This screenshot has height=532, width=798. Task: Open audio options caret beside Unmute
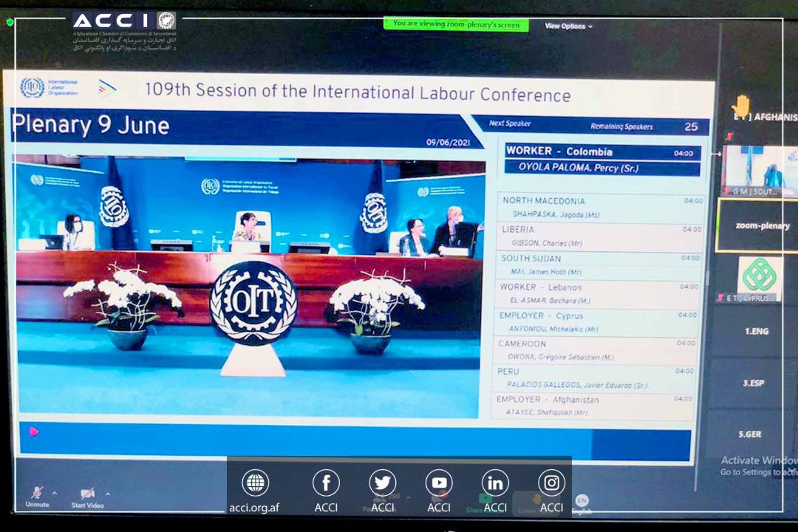click(x=55, y=493)
